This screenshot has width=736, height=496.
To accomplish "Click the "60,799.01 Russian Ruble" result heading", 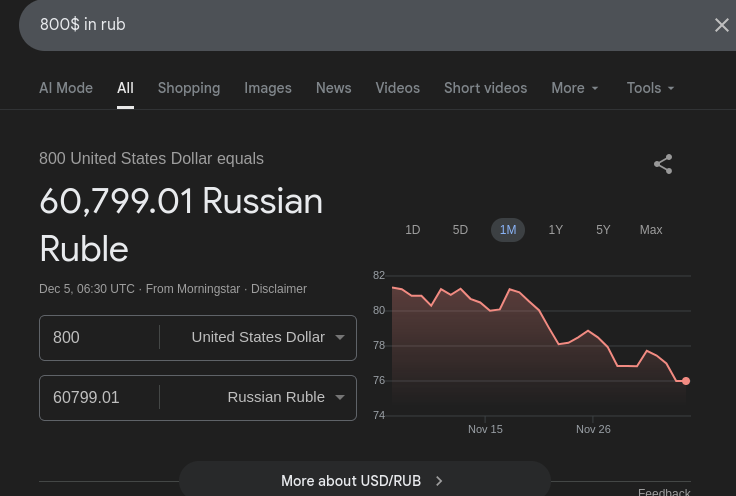I will click(181, 225).
